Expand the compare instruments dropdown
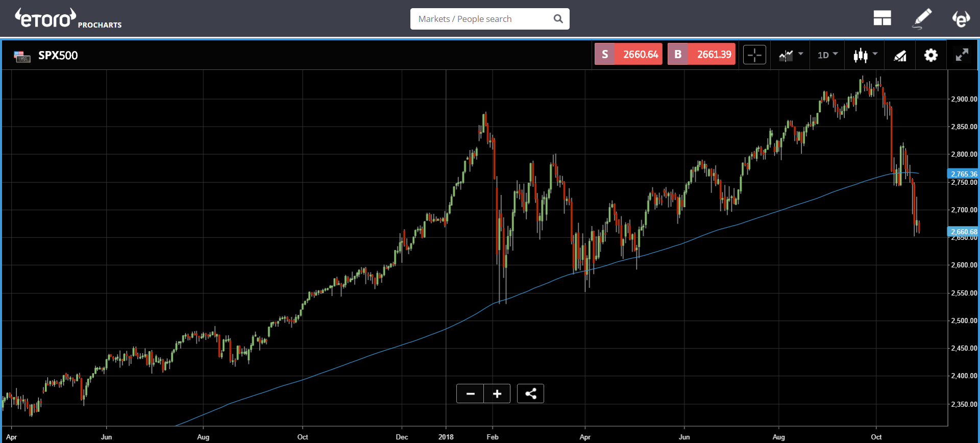 [791, 55]
